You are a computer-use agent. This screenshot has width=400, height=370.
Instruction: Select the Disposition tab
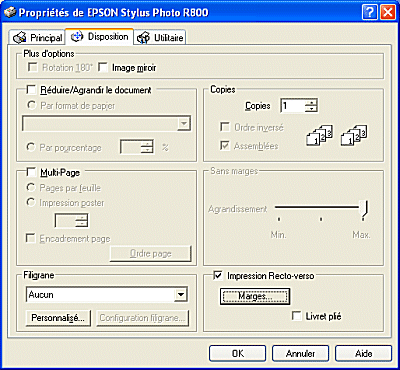click(x=99, y=36)
